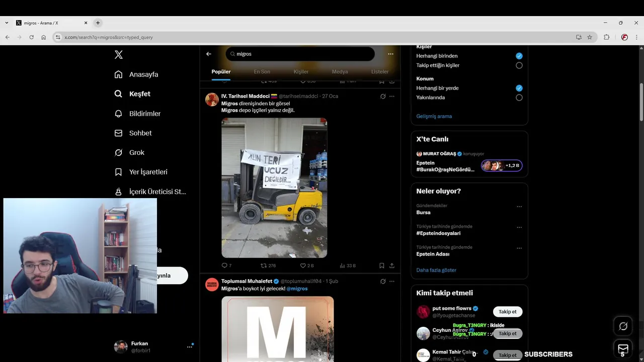Open Yer İşaretleri bookmarks
This screenshot has width=644, height=362.
[141, 172]
